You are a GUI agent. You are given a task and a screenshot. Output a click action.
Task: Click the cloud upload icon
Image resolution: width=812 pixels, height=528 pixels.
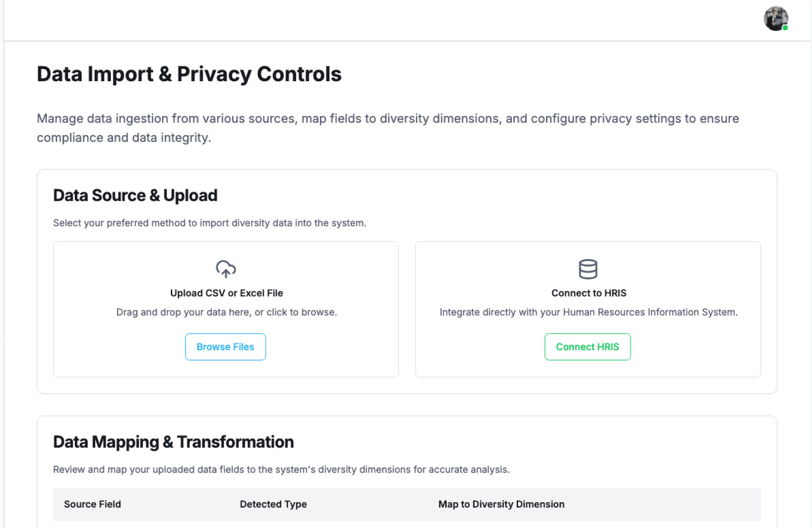[x=226, y=269]
